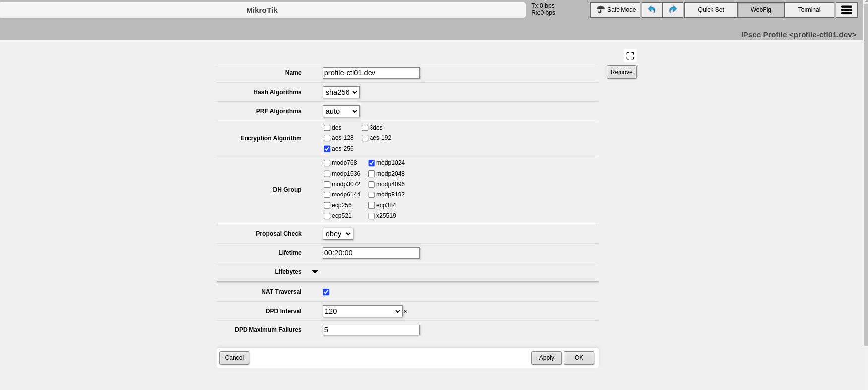Remove this IPsec profile
The width and height of the screenshot is (868, 390).
point(621,72)
